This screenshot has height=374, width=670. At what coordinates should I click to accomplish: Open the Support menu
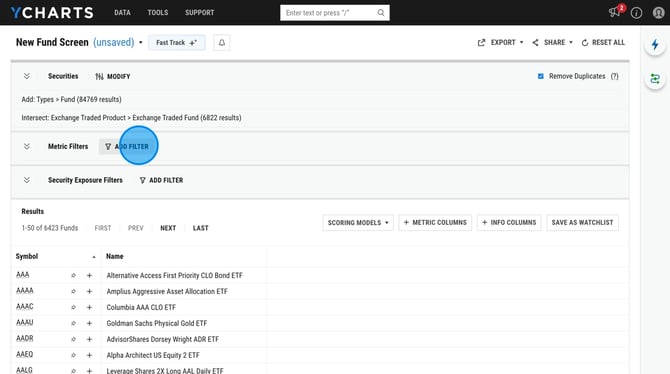point(200,12)
